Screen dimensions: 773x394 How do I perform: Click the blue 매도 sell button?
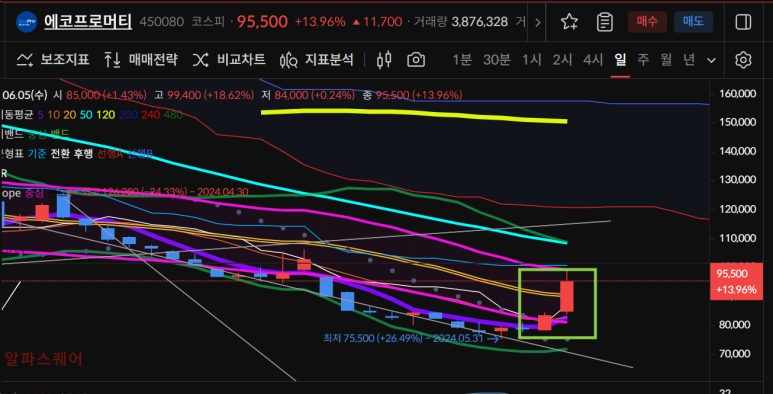(x=694, y=22)
